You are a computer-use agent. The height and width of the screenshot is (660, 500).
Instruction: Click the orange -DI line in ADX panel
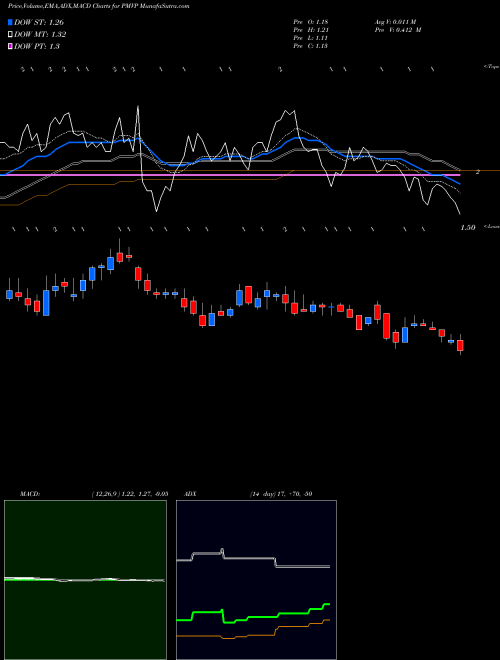coord(253,631)
